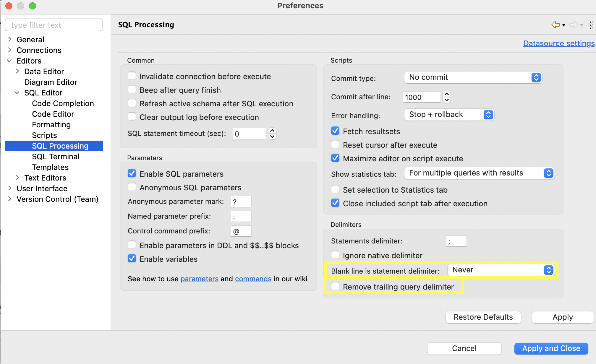Click the Commit after line field
This screenshot has height=364, width=596.
422,97
